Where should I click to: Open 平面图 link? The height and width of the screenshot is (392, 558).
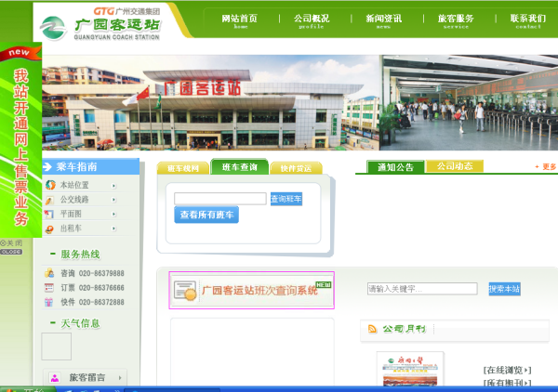coord(71,214)
